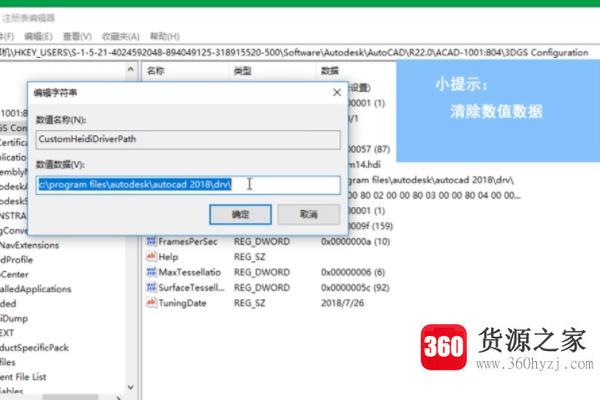Click REG_SZ type of TuningDate row
This screenshot has height=400, width=600.
pos(249,303)
